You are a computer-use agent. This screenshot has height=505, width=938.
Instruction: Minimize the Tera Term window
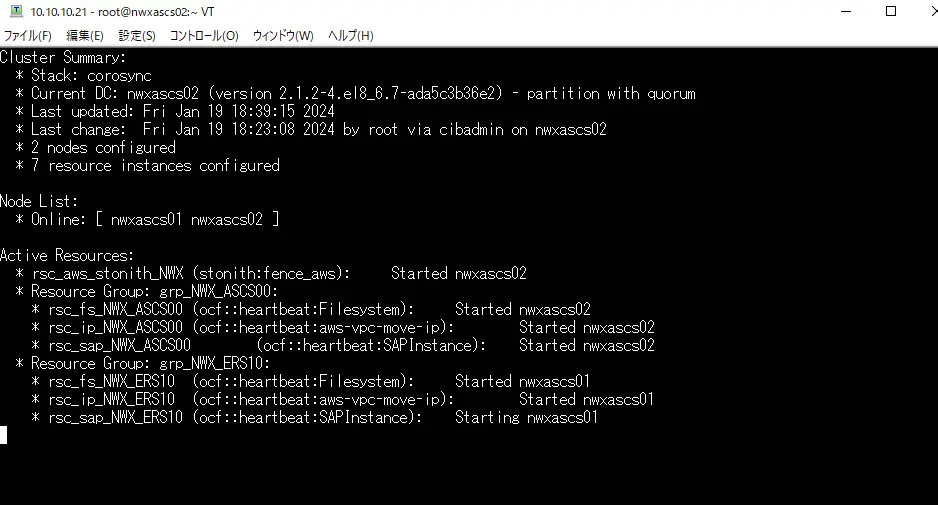click(846, 11)
